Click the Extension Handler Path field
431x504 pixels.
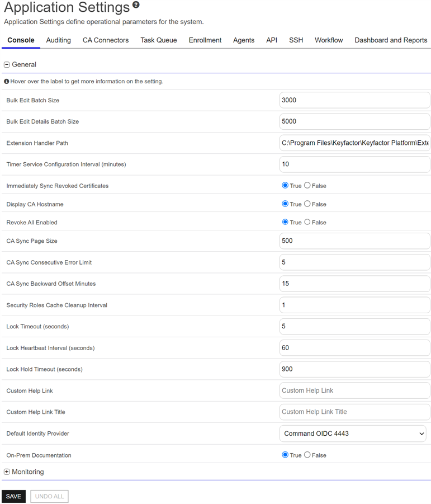(x=355, y=143)
